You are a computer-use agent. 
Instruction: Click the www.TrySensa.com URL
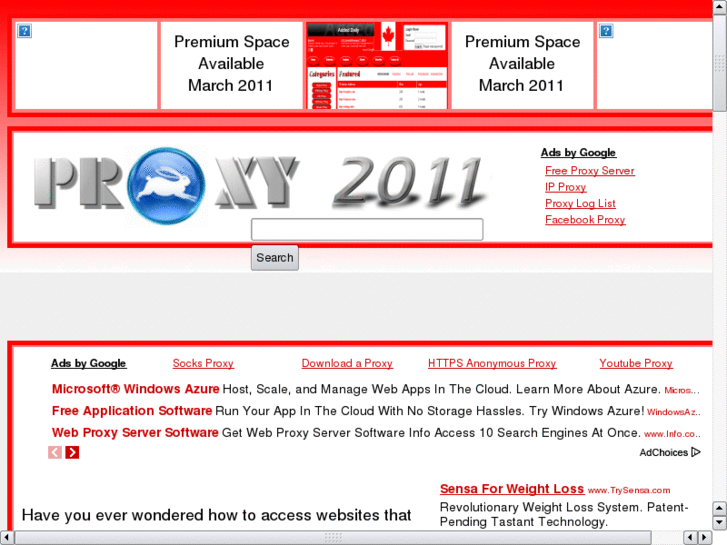pos(629,490)
